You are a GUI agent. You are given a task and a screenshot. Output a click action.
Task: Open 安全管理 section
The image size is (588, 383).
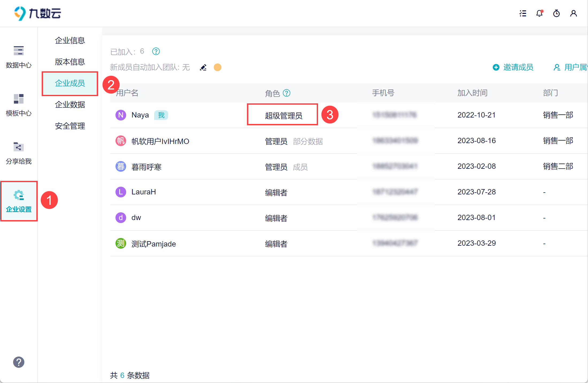click(x=70, y=126)
